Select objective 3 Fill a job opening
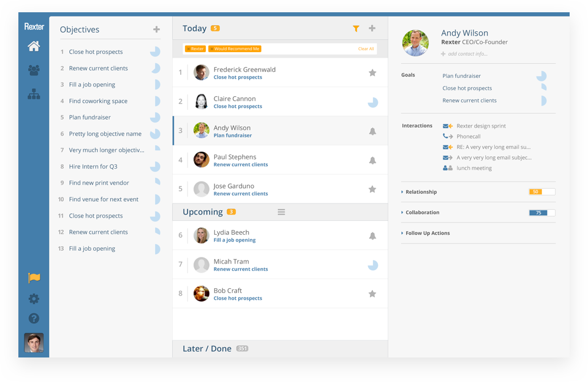The height and width of the screenshot is (382, 588). (92, 85)
